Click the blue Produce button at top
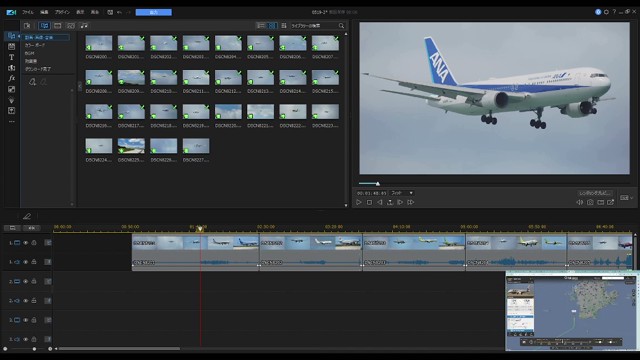This screenshot has width=640, height=360. (153, 12)
